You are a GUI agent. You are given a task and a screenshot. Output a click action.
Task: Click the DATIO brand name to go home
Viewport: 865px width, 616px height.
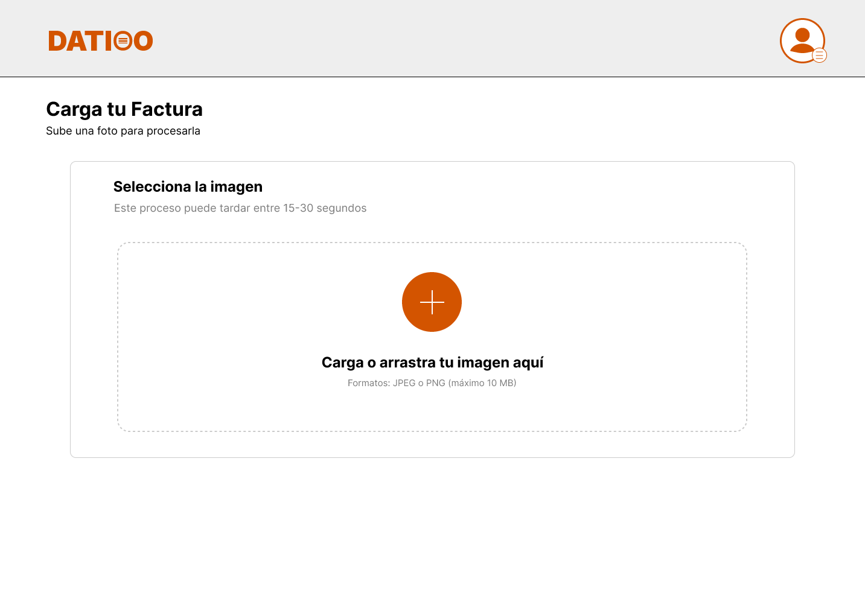click(100, 40)
